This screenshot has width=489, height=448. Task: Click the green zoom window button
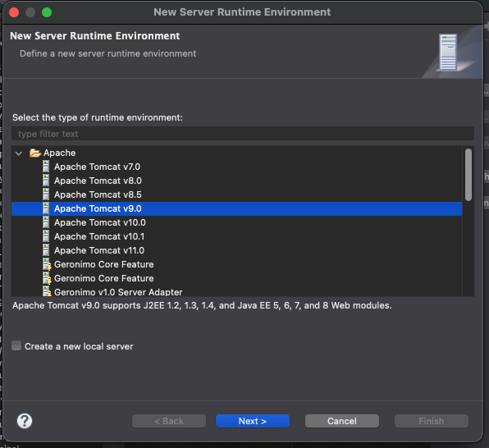pos(47,12)
